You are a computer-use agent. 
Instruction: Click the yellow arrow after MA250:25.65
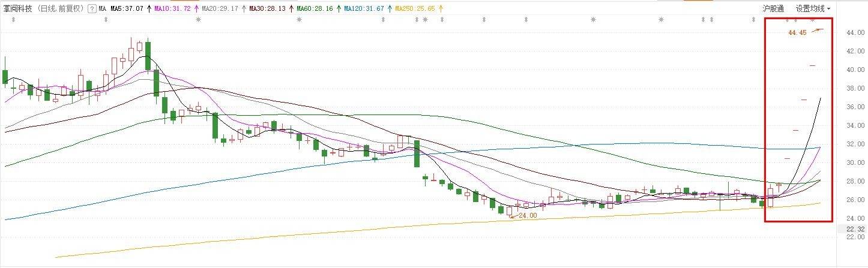point(442,9)
